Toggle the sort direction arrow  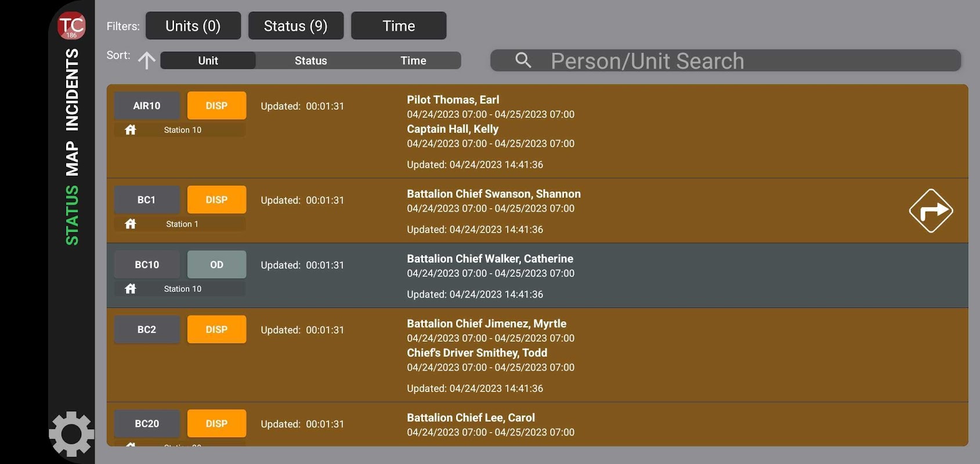tap(147, 60)
